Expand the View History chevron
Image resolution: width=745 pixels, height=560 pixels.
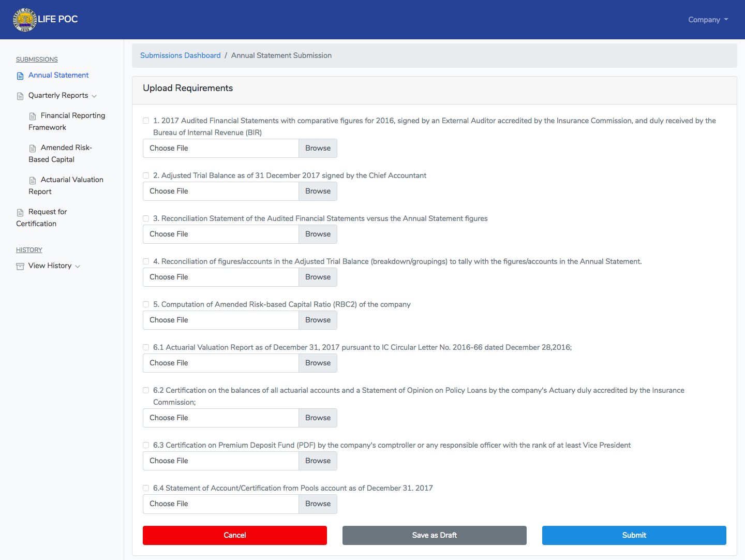click(x=78, y=267)
